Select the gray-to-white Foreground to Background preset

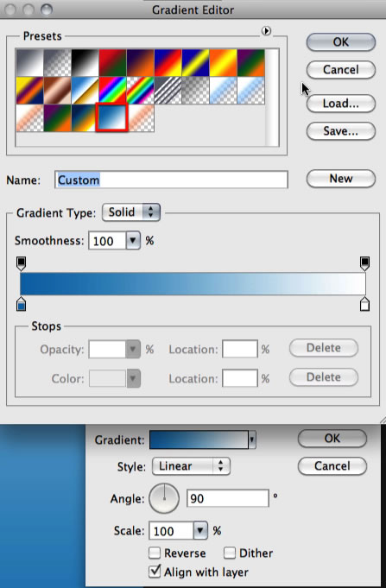point(29,63)
